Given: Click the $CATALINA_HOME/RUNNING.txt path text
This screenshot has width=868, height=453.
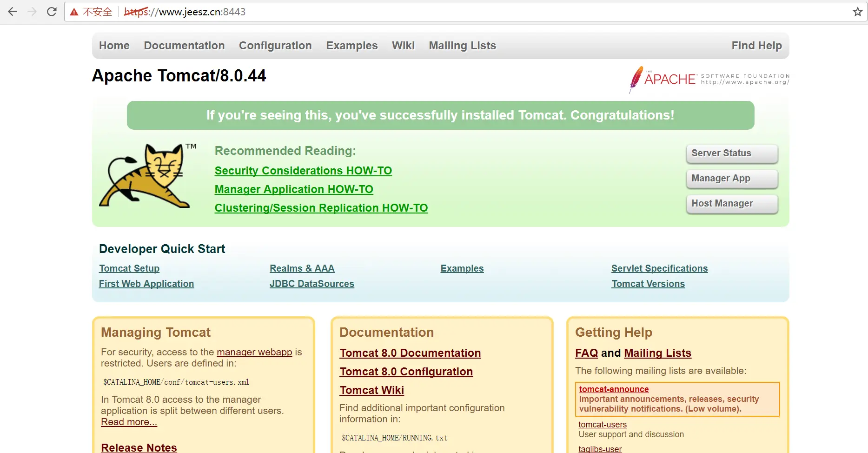Looking at the screenshot, I should pos(395,438).
